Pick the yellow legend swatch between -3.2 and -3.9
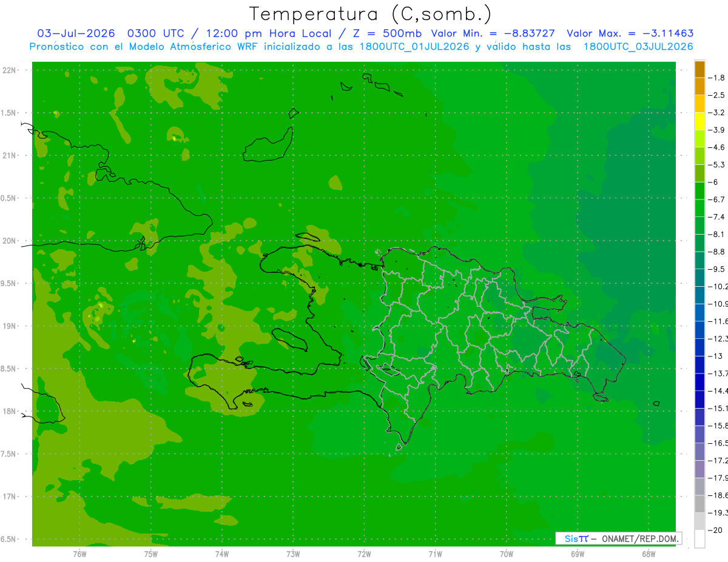Viewport: 728px width, 562px height. [699, 121]
